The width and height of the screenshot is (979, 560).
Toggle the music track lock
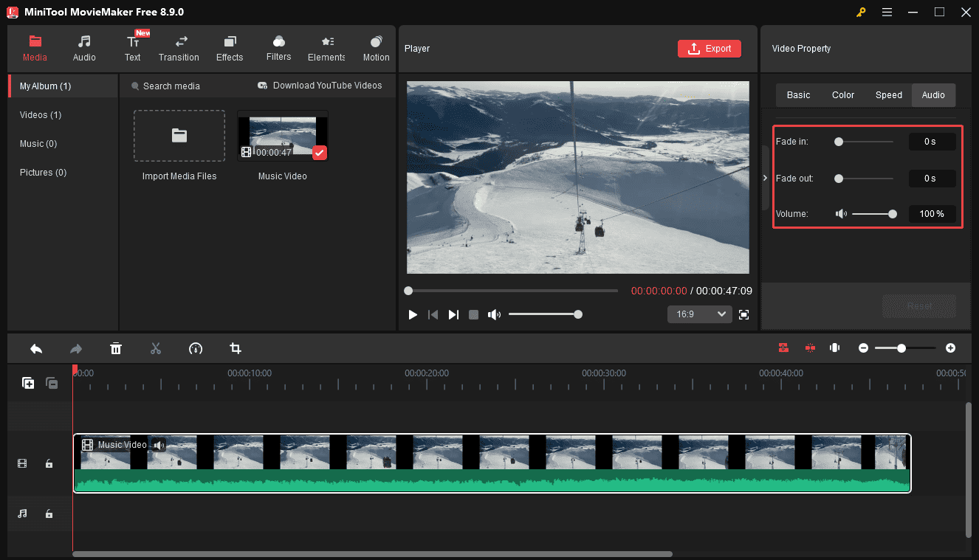(49, 514)
